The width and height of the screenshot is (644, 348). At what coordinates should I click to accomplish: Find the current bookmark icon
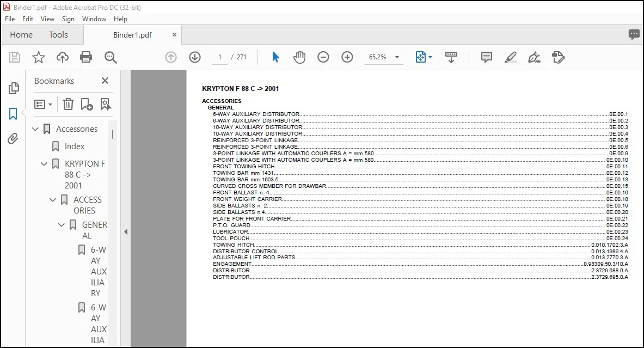click(106, 105)
